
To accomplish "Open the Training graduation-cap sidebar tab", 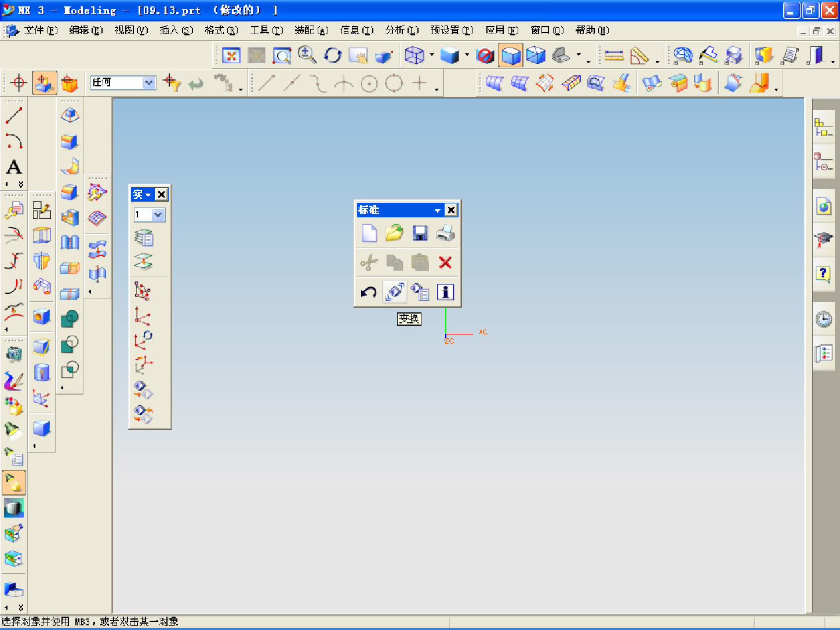I will [823, 240].
